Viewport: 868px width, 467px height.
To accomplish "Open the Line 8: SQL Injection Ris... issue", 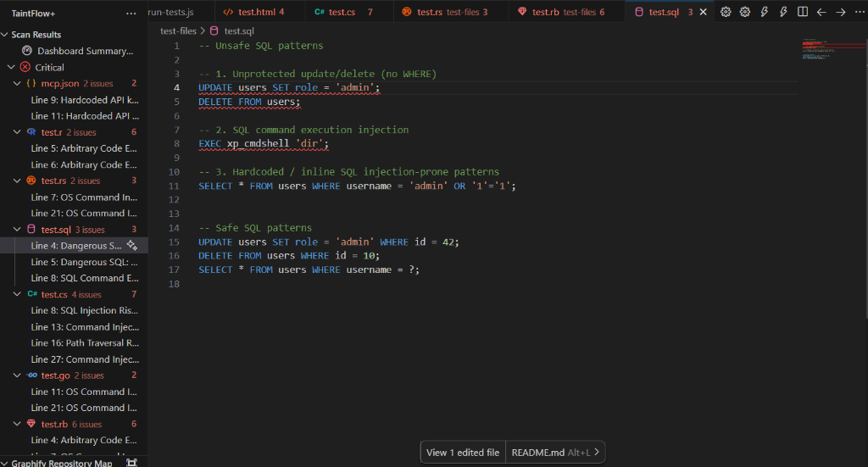I will tap(84, 310).
